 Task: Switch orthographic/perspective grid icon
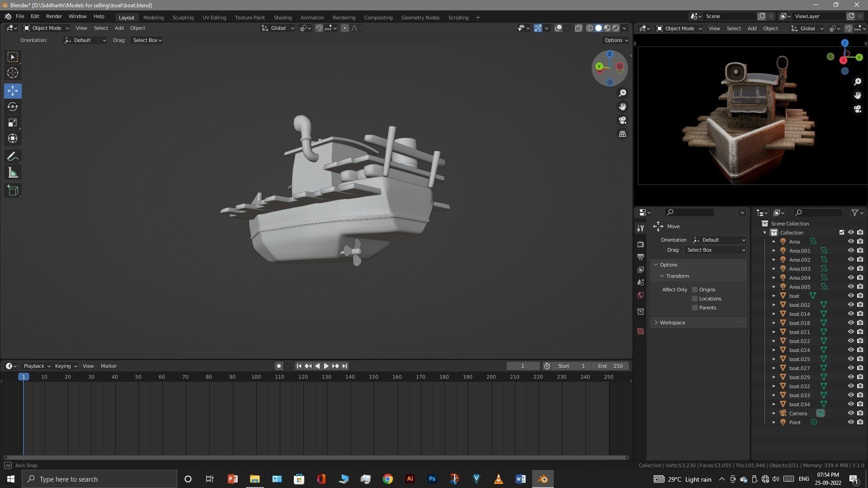coord(623,134)
